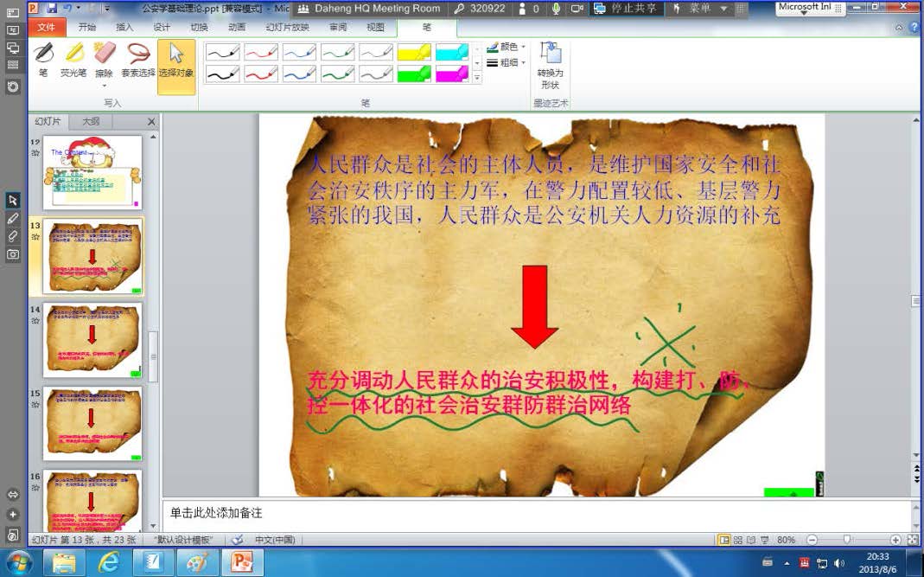Choose the 套索选择 lasso selection tool

tap(137, 59)
